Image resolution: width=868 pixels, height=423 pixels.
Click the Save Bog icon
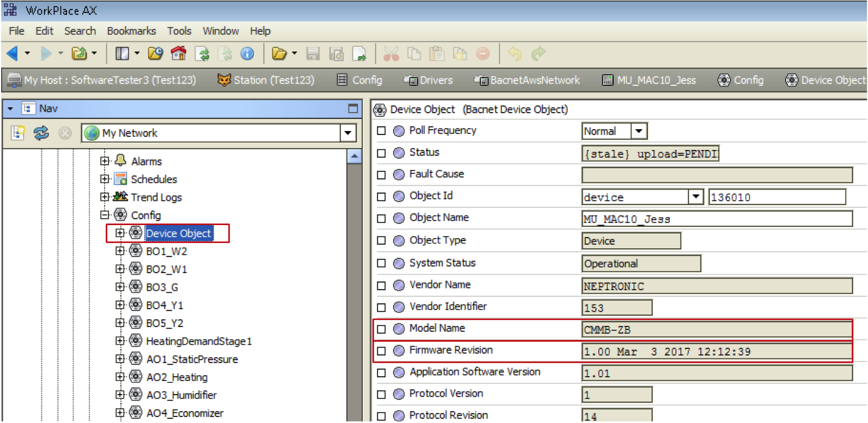336,54
